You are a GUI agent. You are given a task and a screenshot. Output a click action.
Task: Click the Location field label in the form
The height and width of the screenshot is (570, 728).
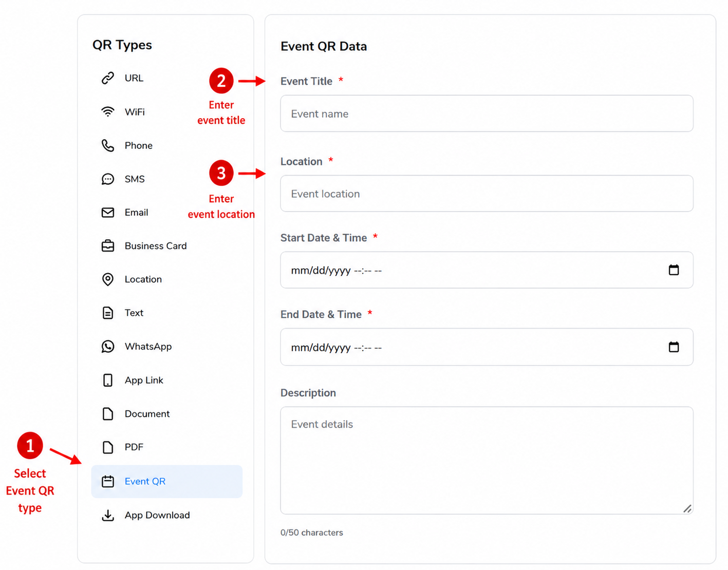coord(302,161)
